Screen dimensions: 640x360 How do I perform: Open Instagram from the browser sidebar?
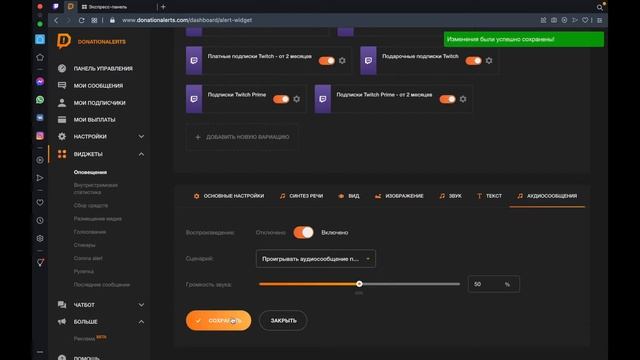click(40, 136)
